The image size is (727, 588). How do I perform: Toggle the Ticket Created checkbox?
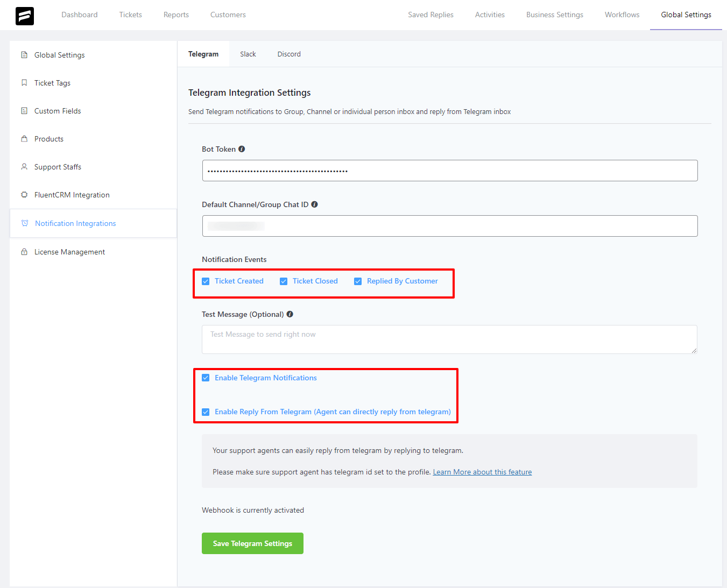(x=206, y=281)
